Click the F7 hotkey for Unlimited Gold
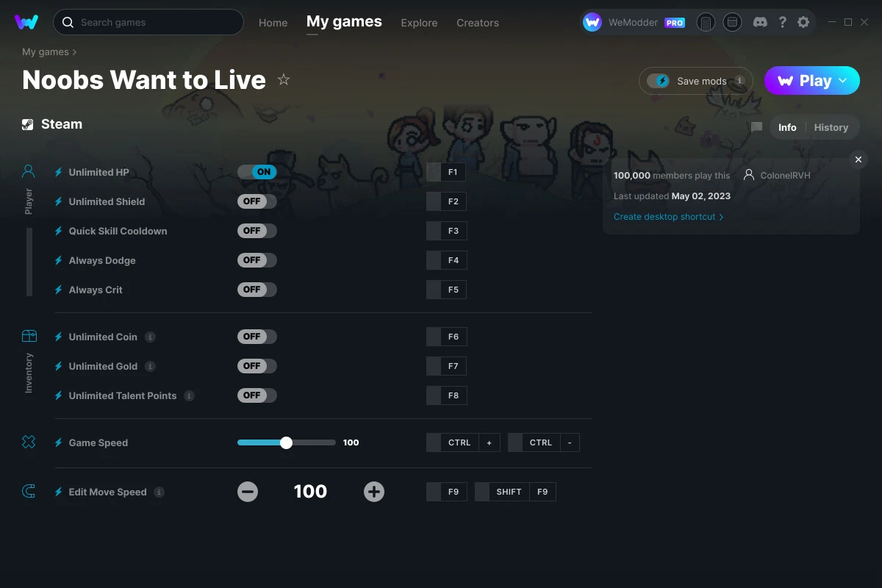 446,366
